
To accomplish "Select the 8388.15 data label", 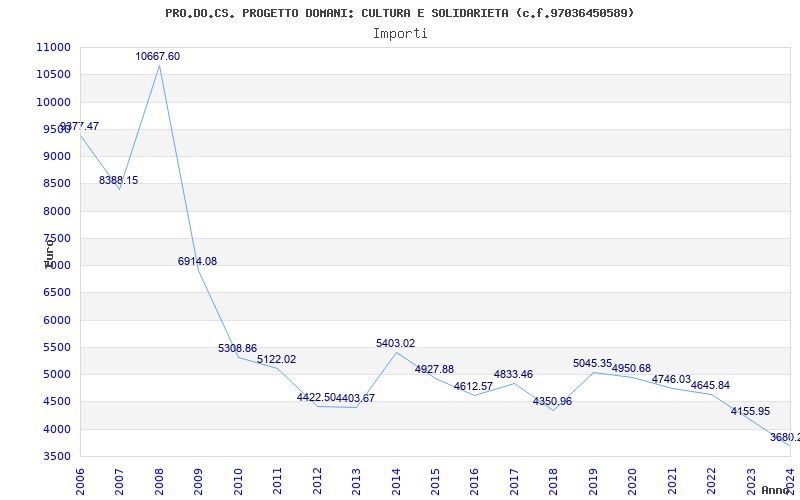I will [x=118, y=181].
